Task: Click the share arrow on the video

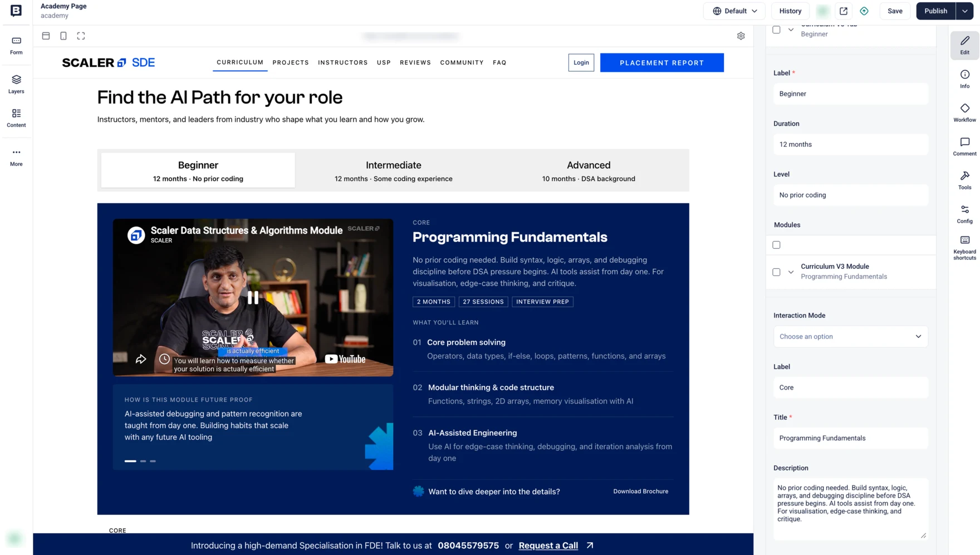Action: click(x=141, y=359)
